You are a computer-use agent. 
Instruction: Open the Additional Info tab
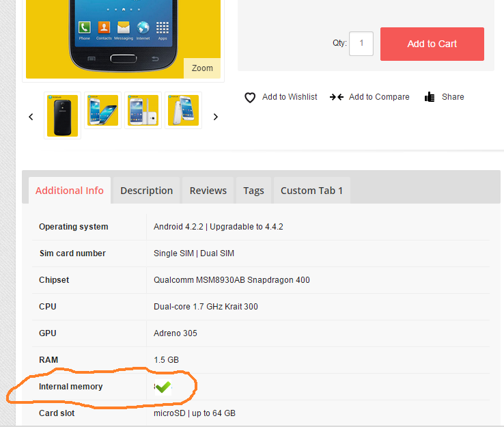pyautogui.click(x=70, y=191)
